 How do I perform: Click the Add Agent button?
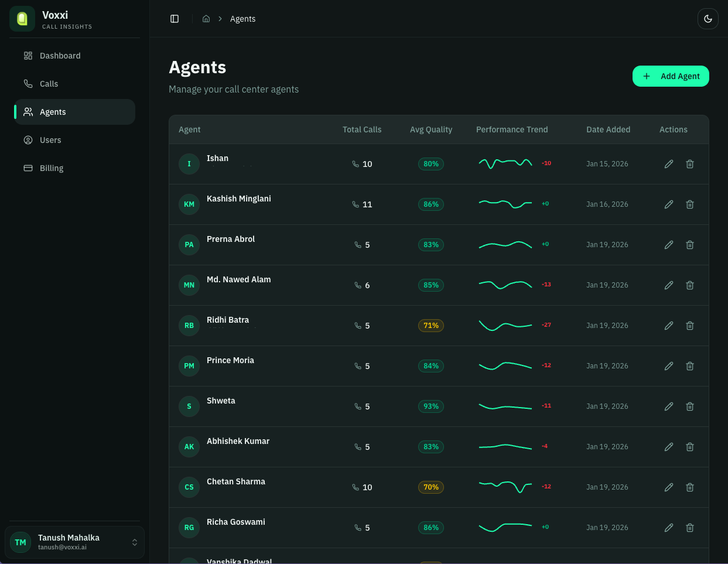point(671,76)
